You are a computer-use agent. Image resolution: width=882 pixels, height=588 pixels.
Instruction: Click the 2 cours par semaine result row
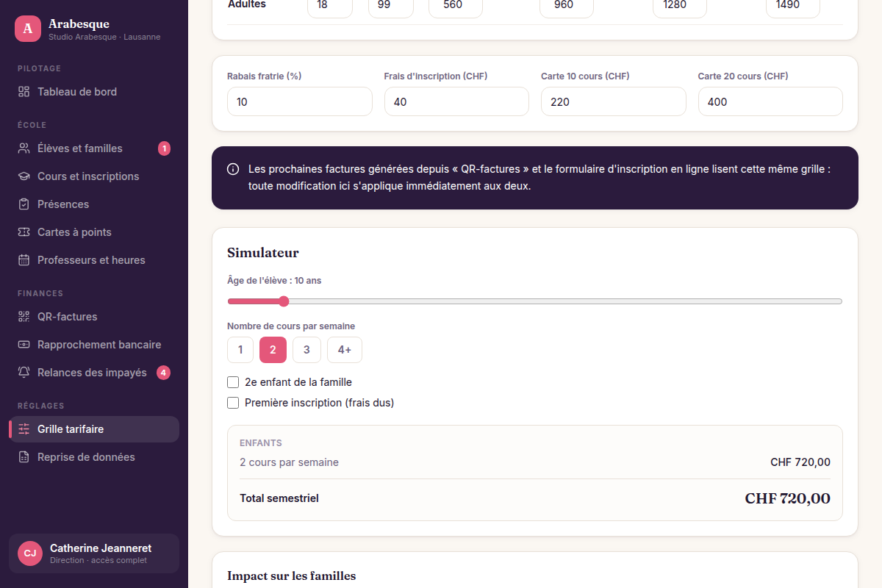(x=535, y=462)
